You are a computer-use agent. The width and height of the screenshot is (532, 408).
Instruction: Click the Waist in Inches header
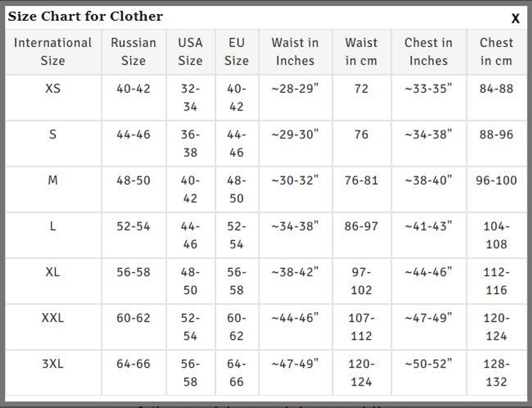pyautogui.click(x=295, y=51)
